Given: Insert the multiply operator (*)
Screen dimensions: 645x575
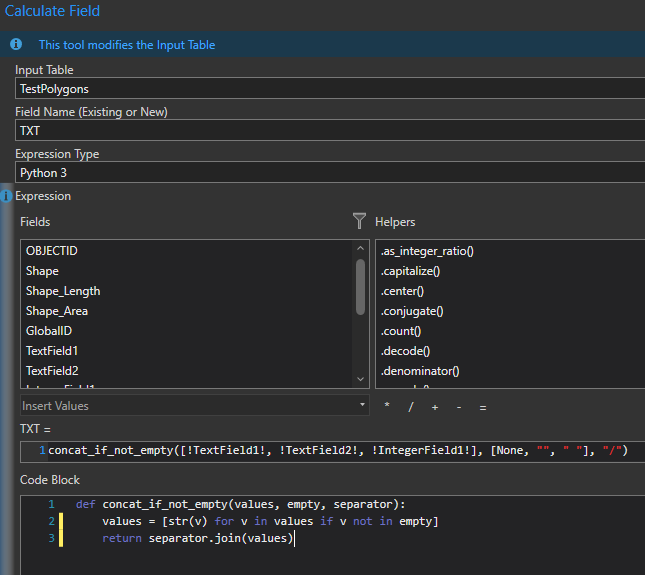Looking at the screenshot, I should coord(387,407).
